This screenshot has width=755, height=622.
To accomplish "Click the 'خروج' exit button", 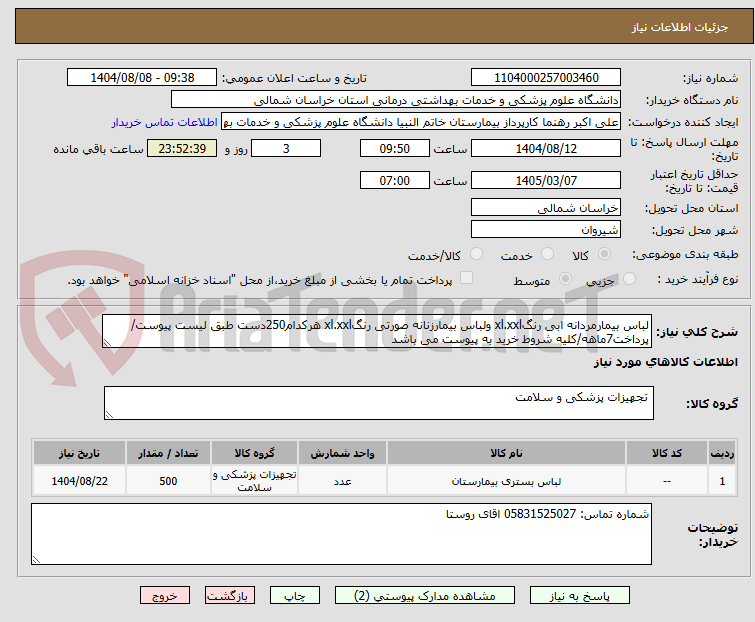I will 165,595.
